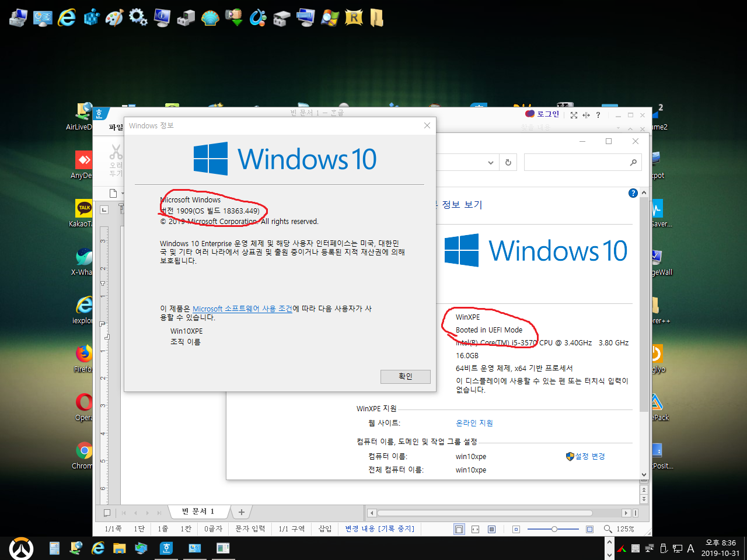Click zoom-out button left of zoom slider
747x560 pixels.
(x=516, y=529)
